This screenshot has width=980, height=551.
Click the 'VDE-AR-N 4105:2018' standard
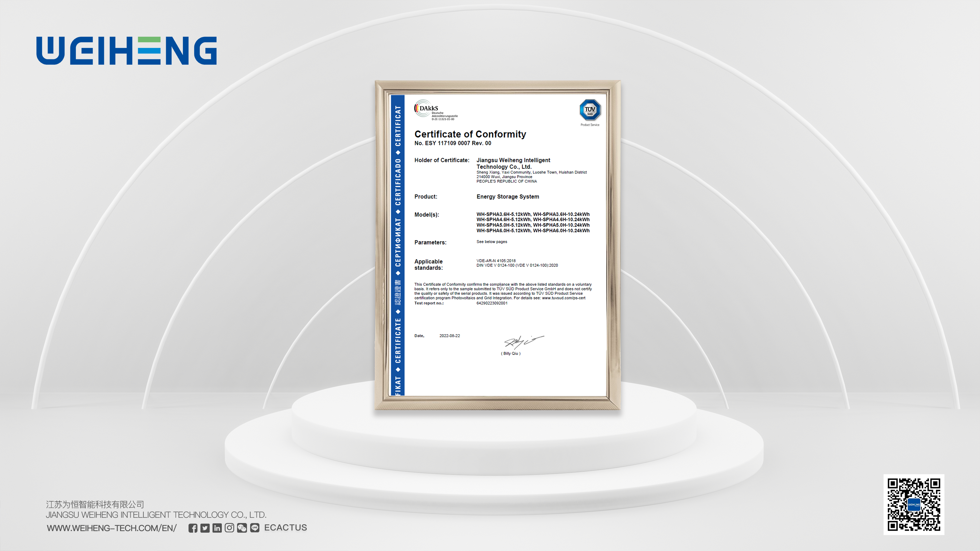point(496,261)
